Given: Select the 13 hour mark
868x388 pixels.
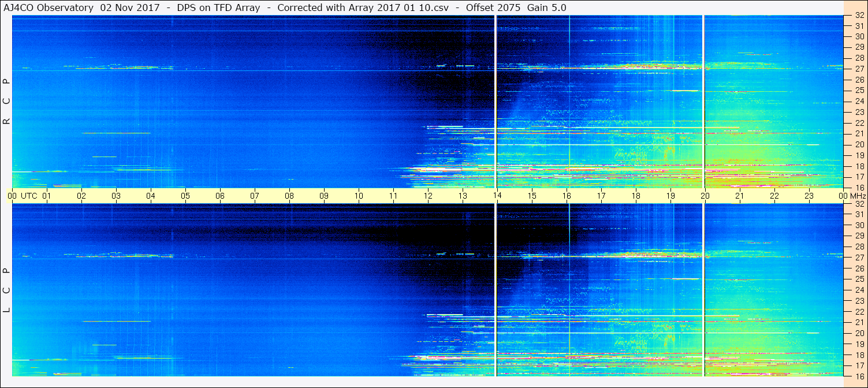Looking at the screenshot, I should coord(463,196).
